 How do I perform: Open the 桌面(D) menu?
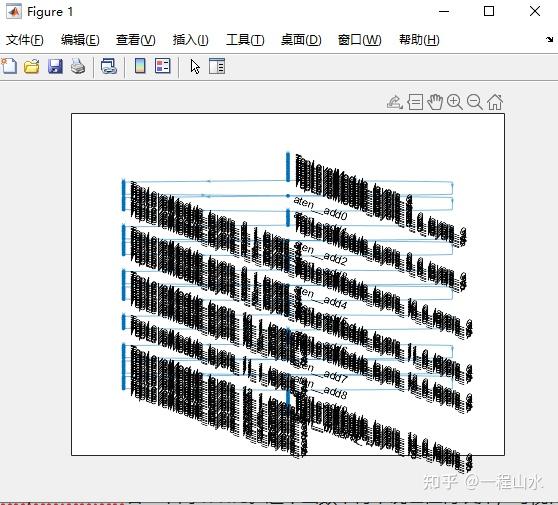point(301,40)
